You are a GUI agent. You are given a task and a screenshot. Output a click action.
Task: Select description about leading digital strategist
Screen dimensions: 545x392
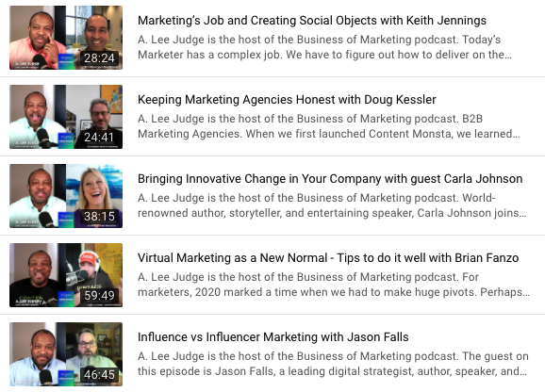click(333, 364)
